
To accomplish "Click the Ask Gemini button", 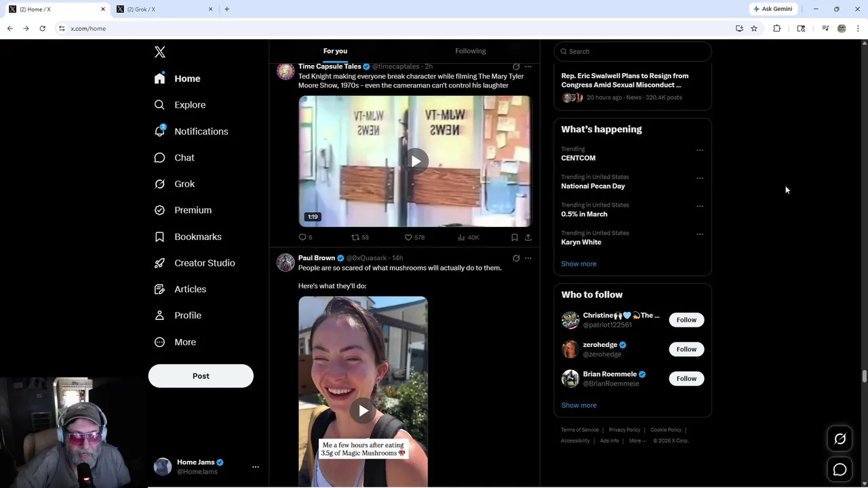I will 772,9.
